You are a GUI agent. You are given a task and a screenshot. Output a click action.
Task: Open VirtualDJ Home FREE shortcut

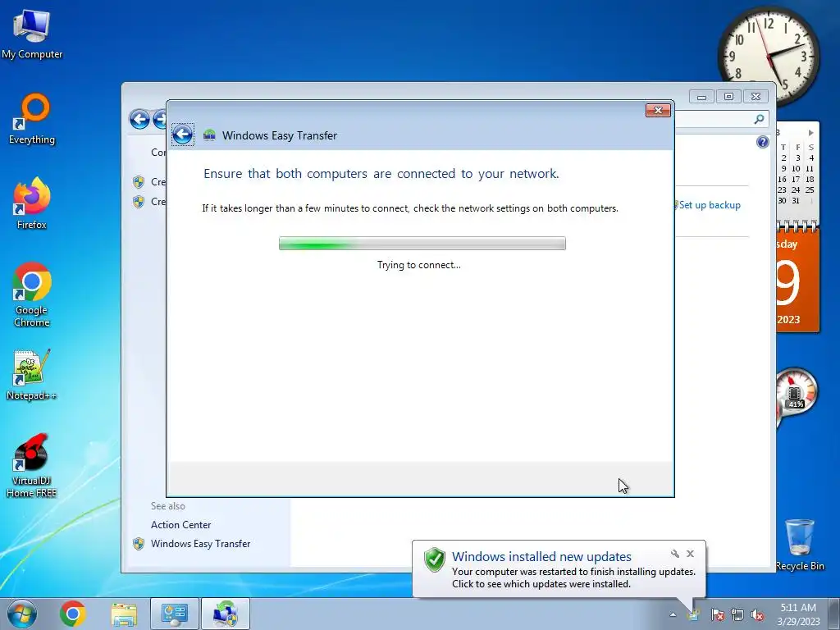click(x=32, y=465)
